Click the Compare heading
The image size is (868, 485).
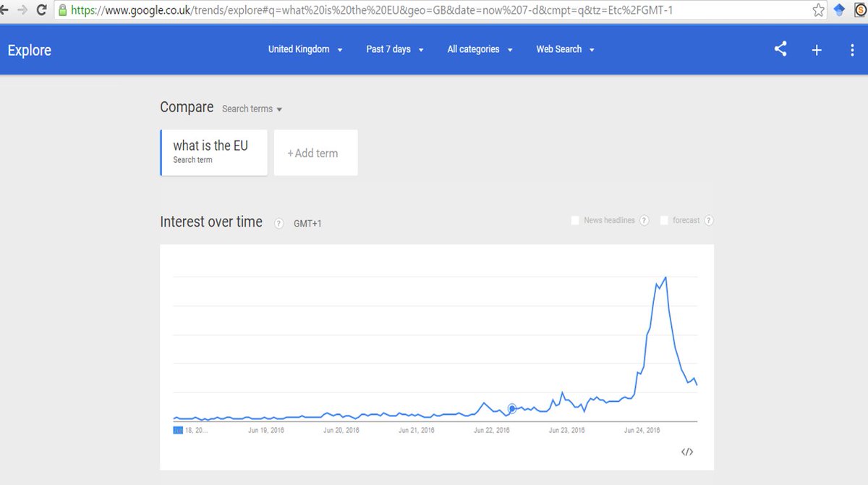tap(187, 107)
